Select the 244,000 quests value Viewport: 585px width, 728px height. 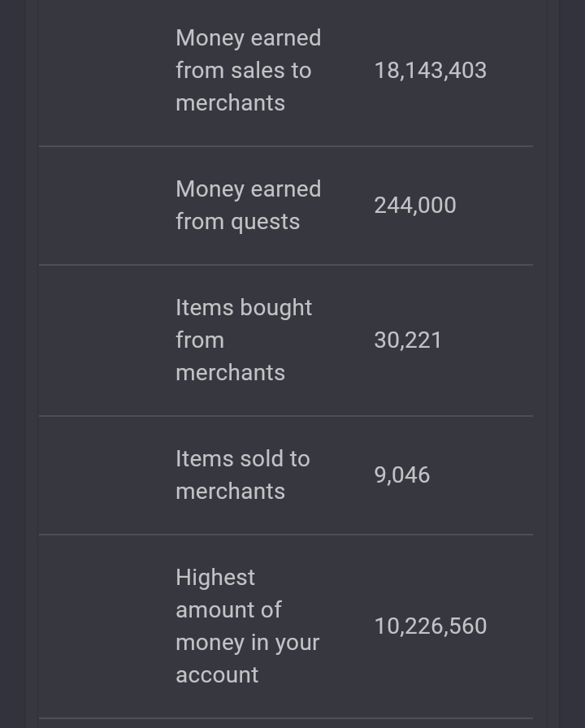tap(415, 206)
